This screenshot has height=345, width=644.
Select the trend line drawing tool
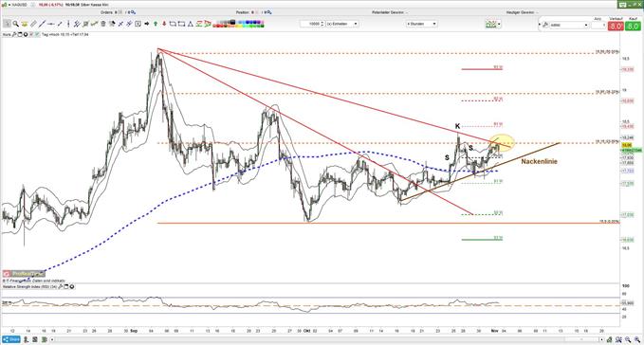[x=42, y=24]
